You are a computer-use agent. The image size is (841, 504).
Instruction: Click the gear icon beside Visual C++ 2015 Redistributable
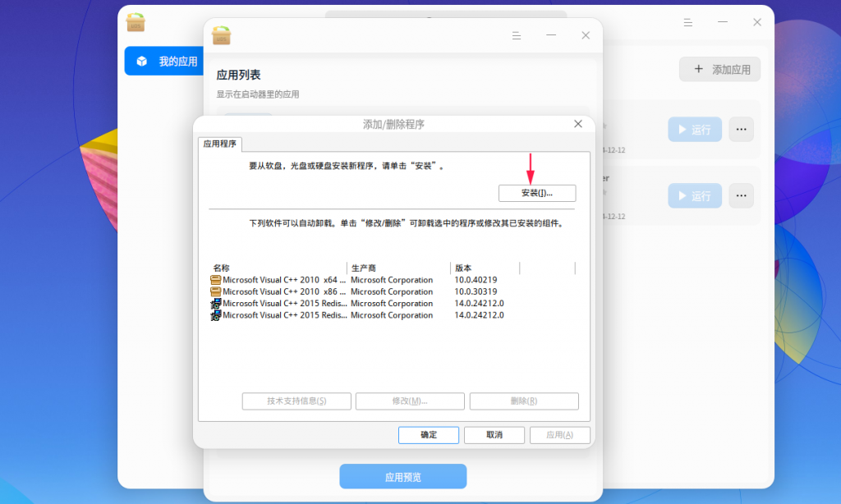point(214,303)
